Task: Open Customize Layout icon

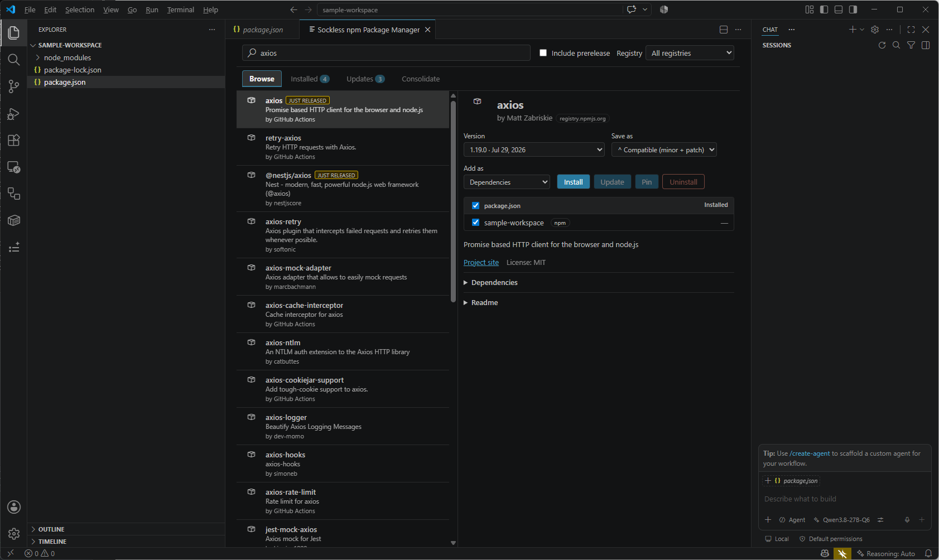Action: click(810, 9)
